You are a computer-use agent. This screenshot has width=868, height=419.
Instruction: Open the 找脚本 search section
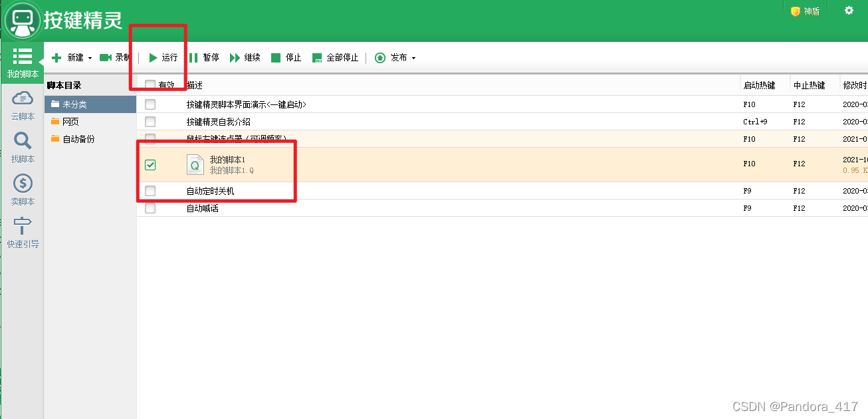(x=23, y=148)
